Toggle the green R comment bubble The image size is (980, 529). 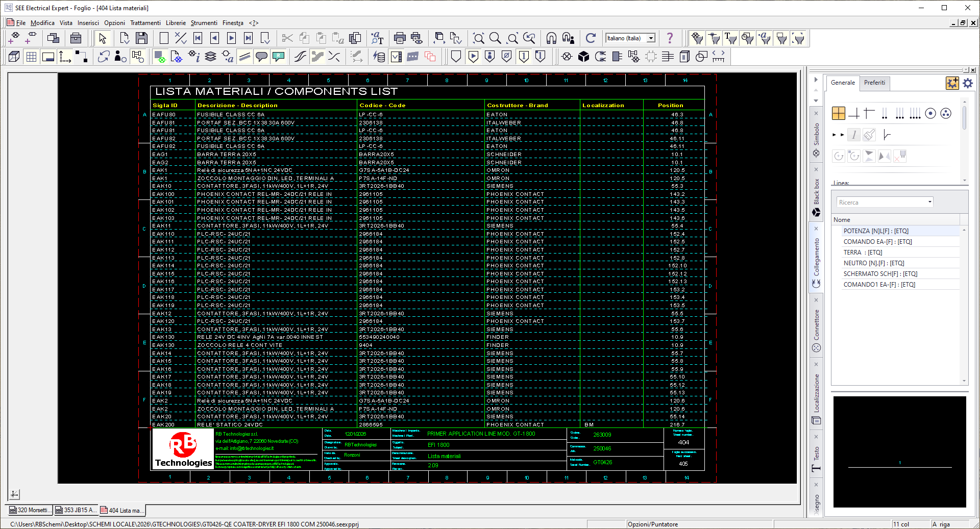[278, 57]
